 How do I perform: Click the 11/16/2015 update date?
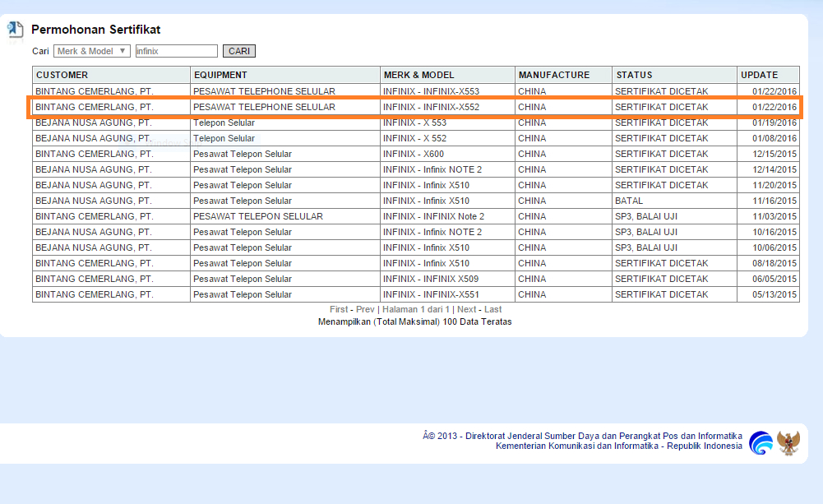click(x=774, y=201)
